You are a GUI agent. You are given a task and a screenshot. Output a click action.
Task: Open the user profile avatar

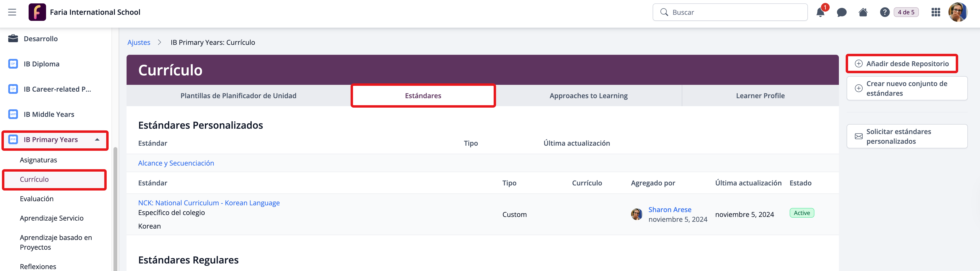[x=957, y=12]
